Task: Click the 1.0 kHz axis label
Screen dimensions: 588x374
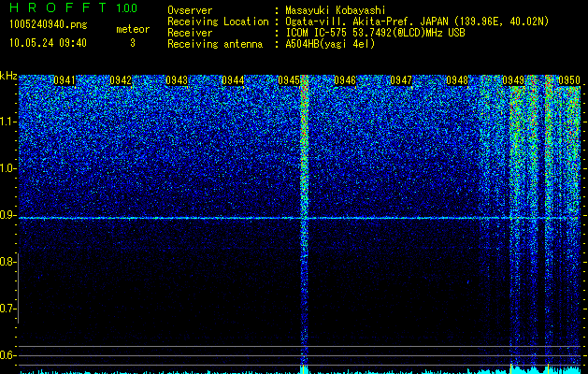Action: point(7,168)
